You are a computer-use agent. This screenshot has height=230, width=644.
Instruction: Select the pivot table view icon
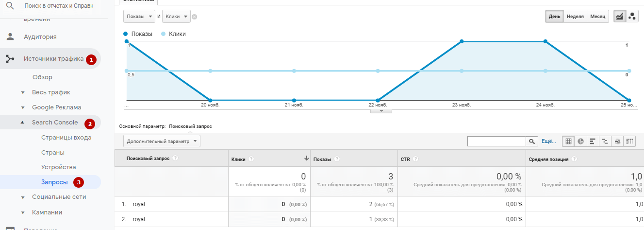point(629,141)
